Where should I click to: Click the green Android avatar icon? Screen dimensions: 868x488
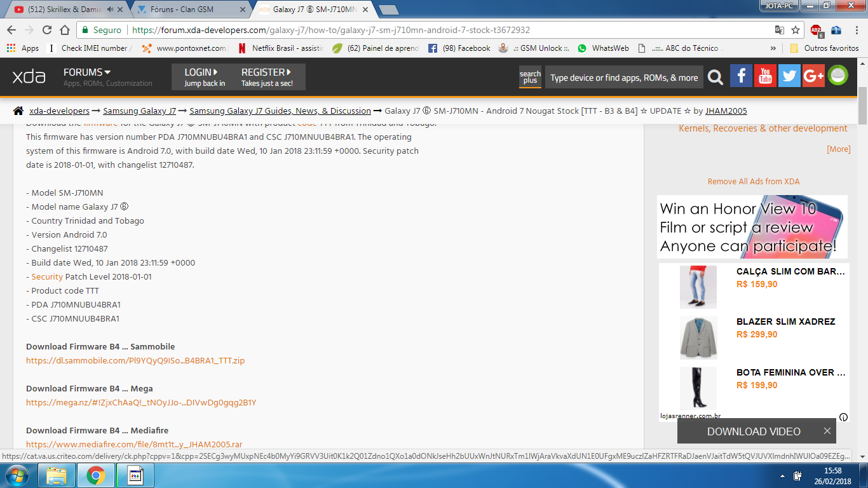tap(837, 76)
